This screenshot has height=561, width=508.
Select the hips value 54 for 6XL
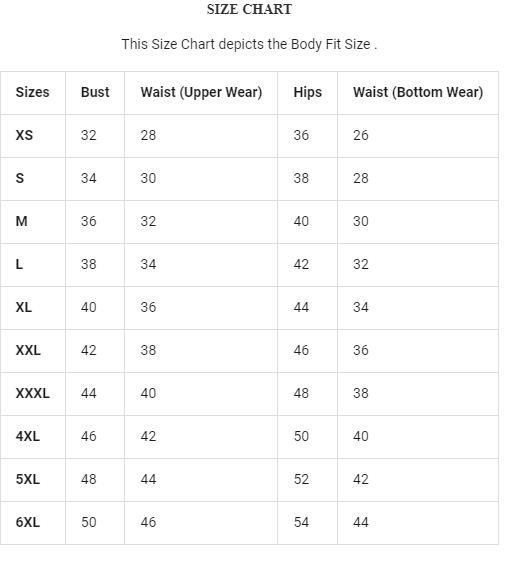tap(301, 522)
